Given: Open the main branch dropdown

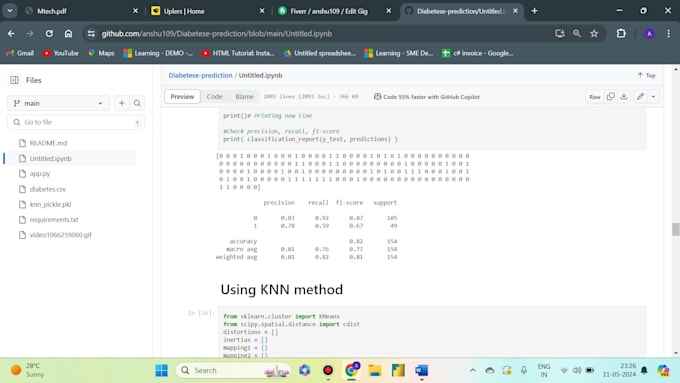Looking at the screenshot, I should pos(59,103).
